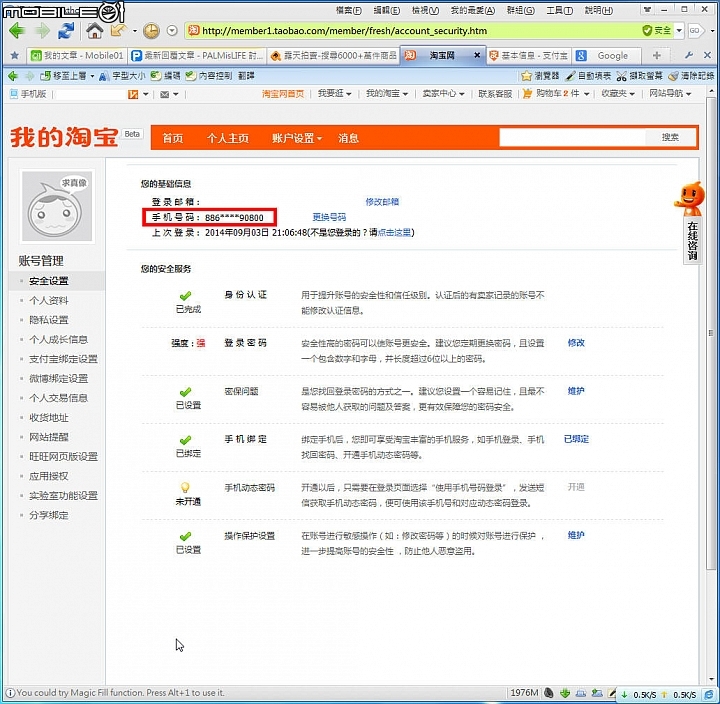Switch to 基本信息 - 支付宝 tab
Image resolution: width=720 pixels, height=704 pixels.
[528, 56]
